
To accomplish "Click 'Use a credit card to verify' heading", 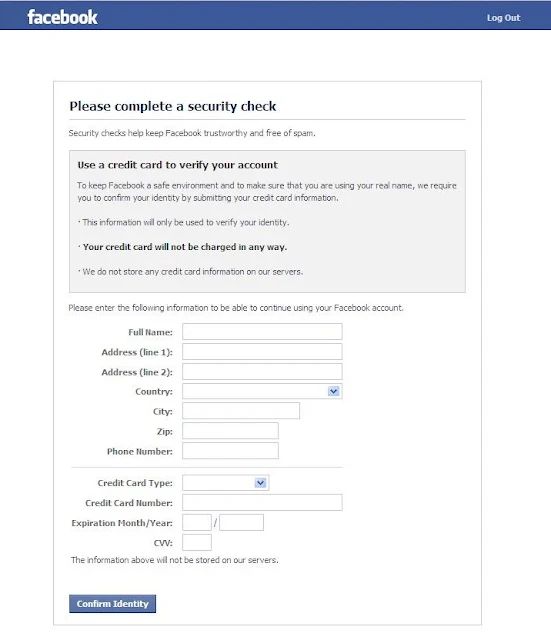I will [178, 165].
